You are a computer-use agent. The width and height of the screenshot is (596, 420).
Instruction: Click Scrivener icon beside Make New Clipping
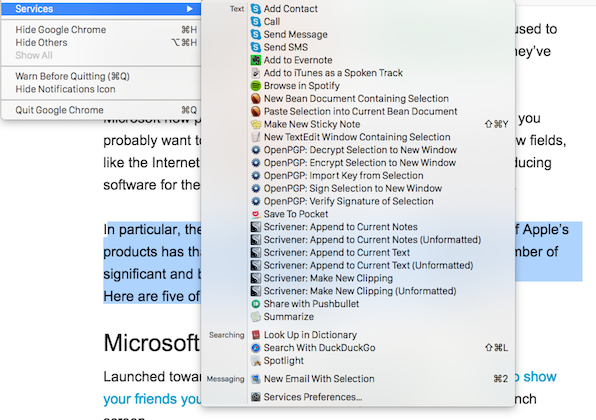pyautogui.click(x=256, y=278)
